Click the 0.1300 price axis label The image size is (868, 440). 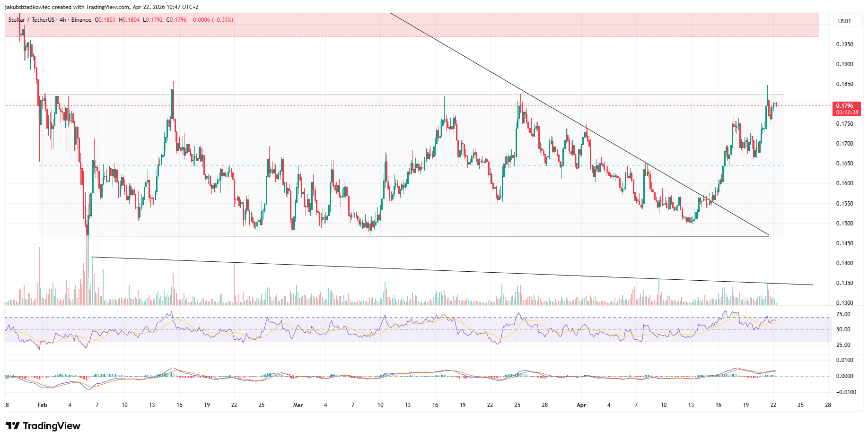coord(845,303)
